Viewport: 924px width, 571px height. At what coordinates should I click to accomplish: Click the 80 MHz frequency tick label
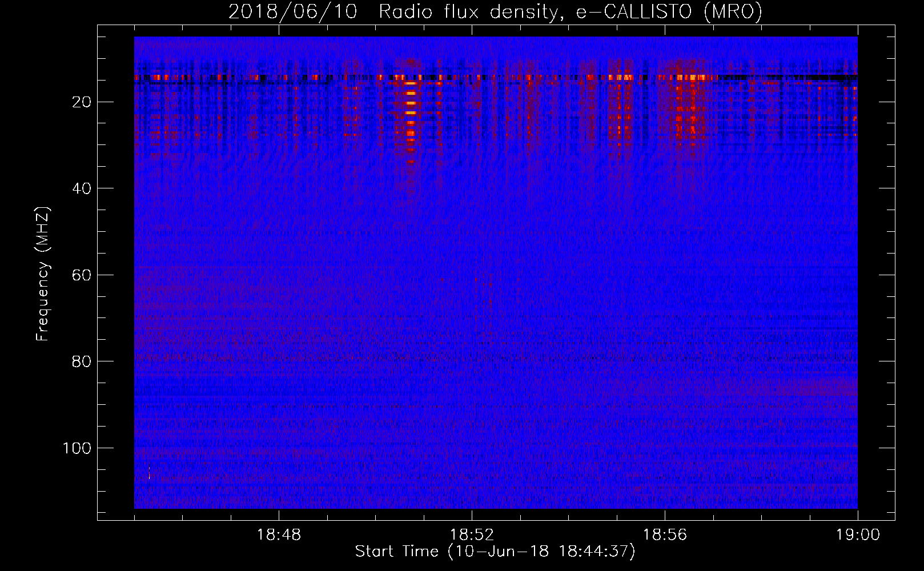[82, 361]
